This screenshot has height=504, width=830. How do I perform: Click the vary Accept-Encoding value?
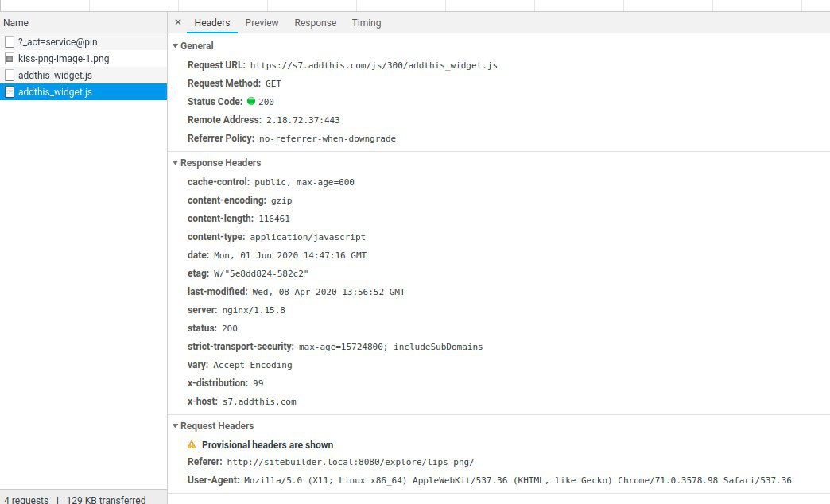pos(253,366)
